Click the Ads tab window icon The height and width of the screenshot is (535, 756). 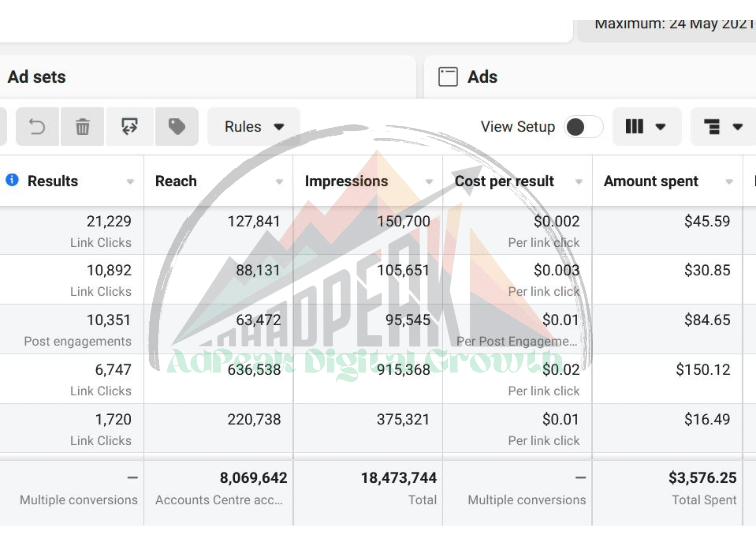448,77
